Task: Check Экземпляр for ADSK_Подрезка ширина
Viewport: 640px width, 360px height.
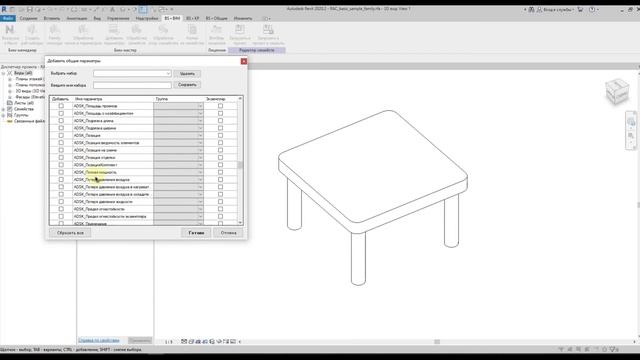Action: (x=220, y=128)
